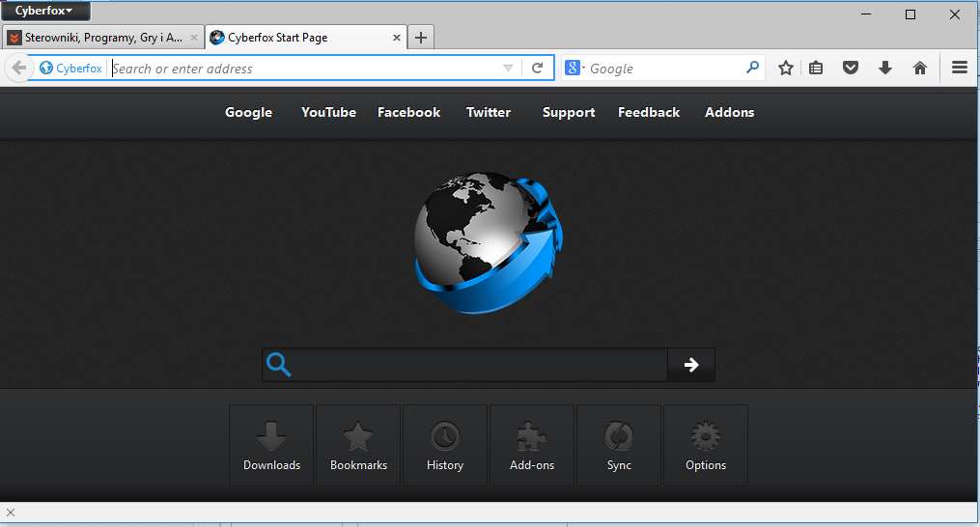Go back with the back arrow
Viewport: 980px width, 527px height.
click(x=18, y=68)
